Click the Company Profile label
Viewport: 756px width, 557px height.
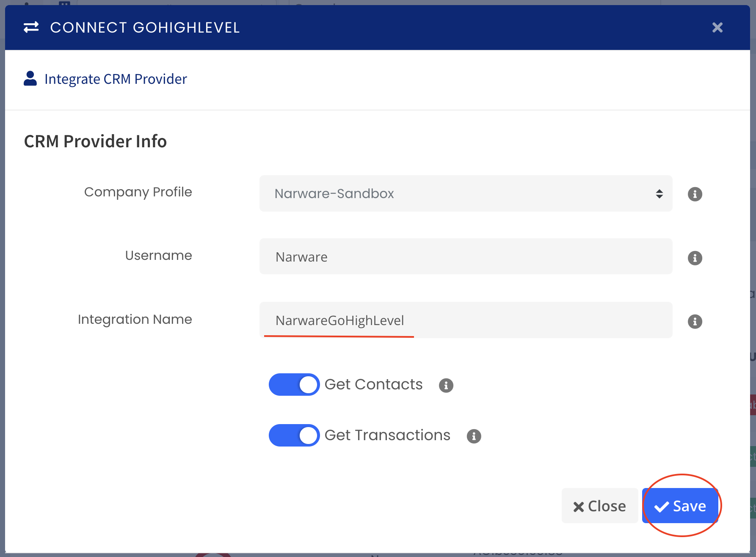[x=138, y=192]
